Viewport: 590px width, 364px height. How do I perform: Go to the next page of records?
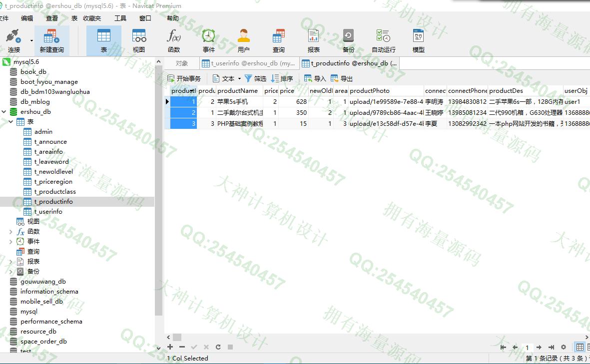(539, 347)
